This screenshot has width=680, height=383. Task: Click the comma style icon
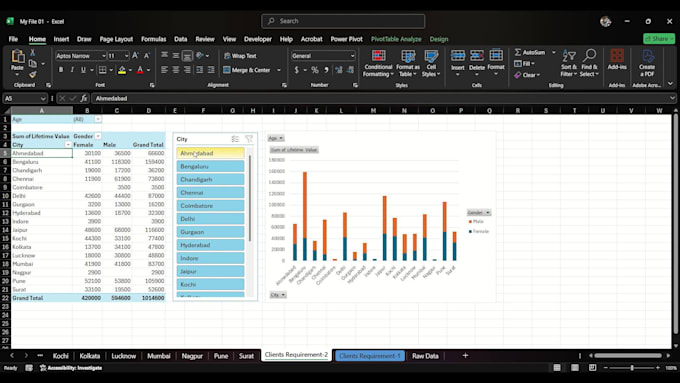(326, 70)
